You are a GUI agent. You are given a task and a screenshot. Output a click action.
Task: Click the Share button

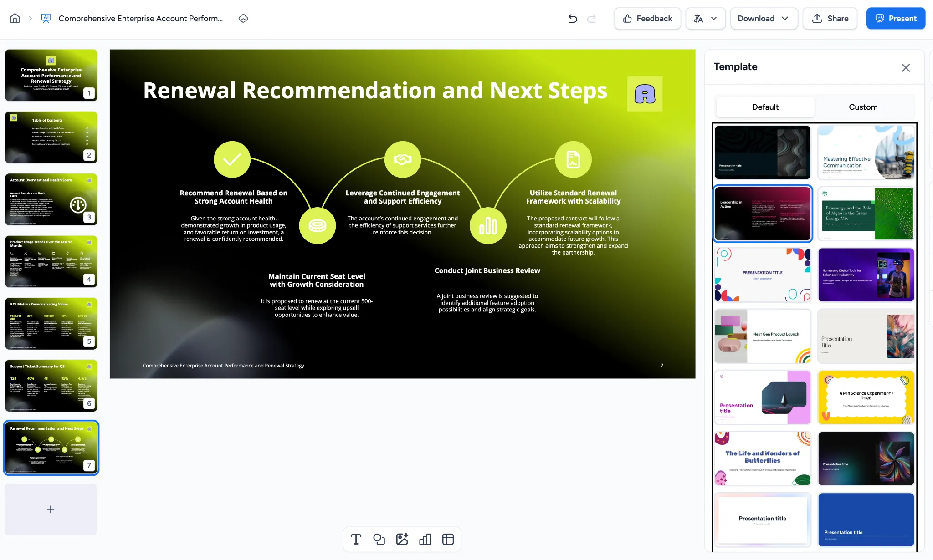click(x=830, y=18)
